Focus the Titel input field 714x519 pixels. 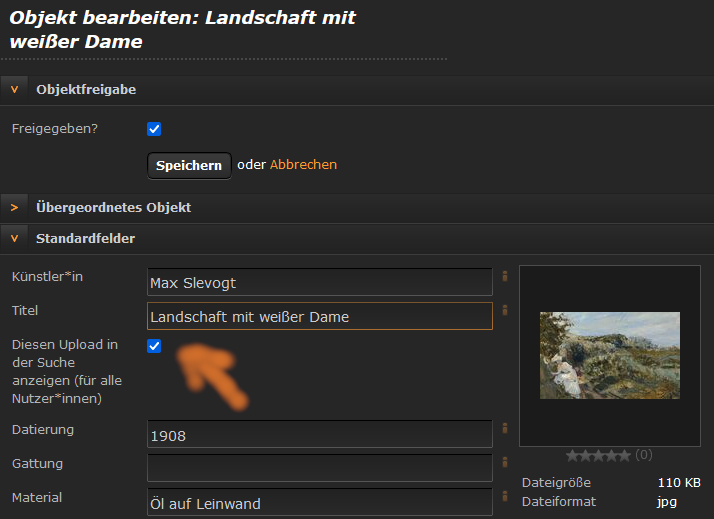pyautogui.click(x=320, y=316)
